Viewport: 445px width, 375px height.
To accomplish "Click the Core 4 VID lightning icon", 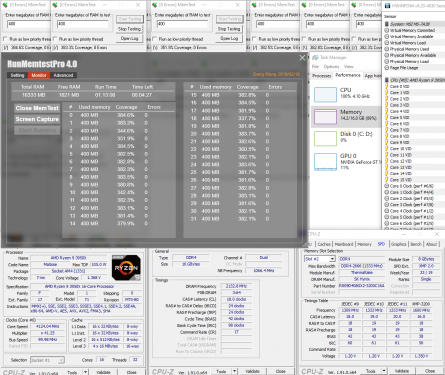I will click(x=387, y=111).
